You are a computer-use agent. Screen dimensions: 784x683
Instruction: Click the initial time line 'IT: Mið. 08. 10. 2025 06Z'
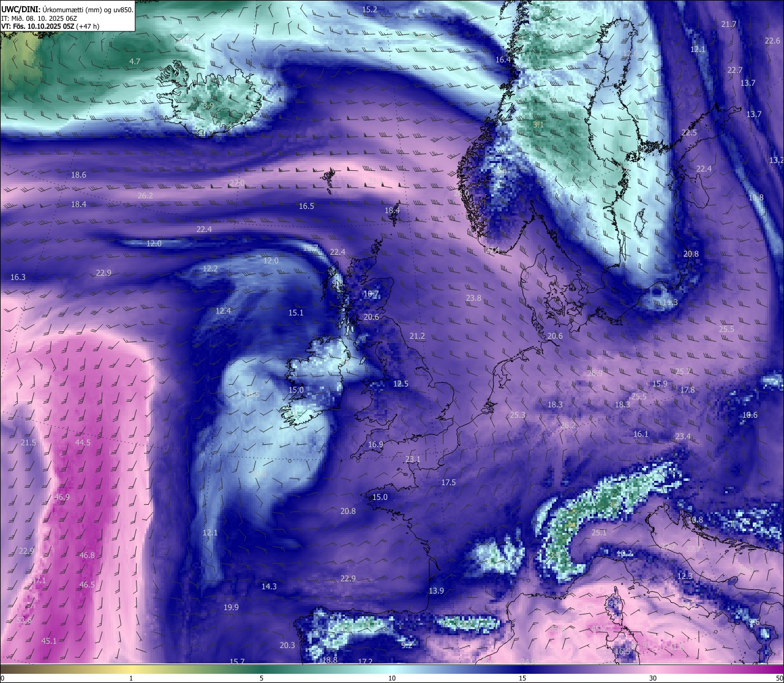39,18
